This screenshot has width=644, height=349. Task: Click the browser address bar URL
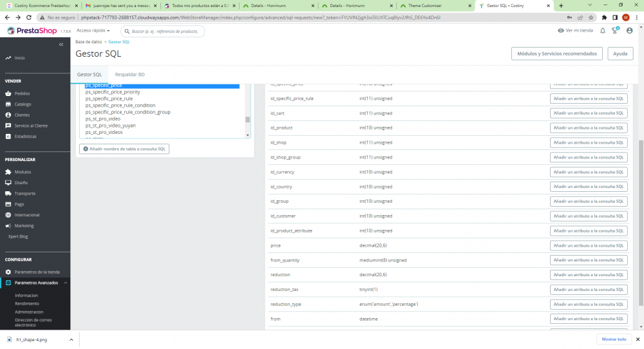tap(260, 17)
